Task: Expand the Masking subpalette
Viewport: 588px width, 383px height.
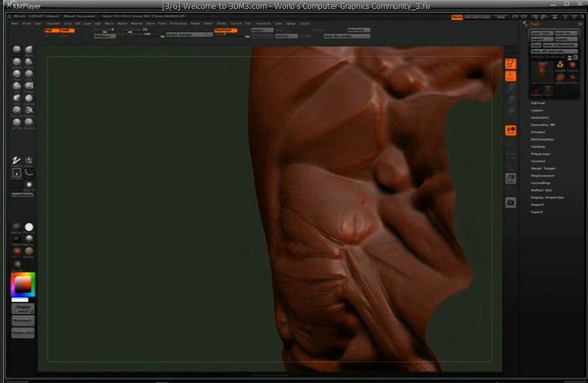Action: 538,146
